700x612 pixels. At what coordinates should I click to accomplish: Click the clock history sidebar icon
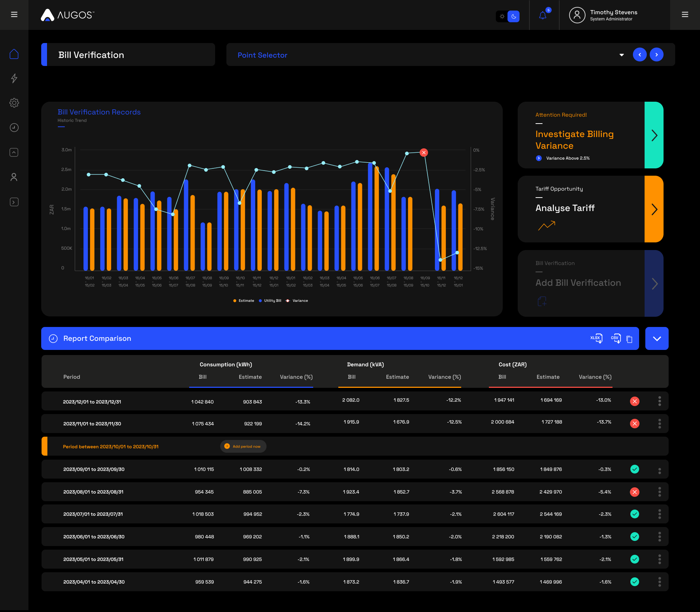point(14,128)
